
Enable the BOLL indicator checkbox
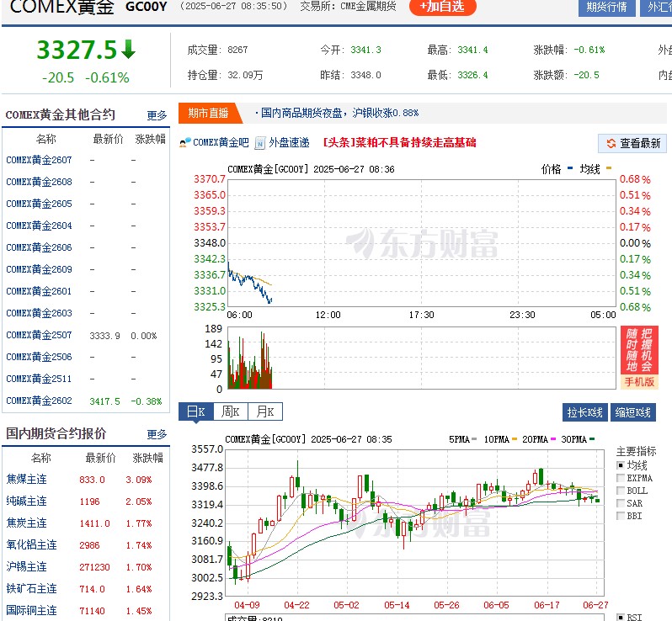coord(620,491)
